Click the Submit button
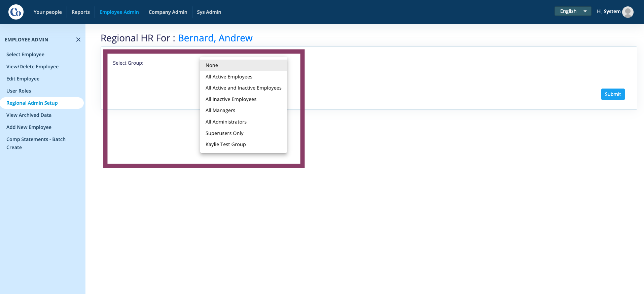 (x=613, y=94)
